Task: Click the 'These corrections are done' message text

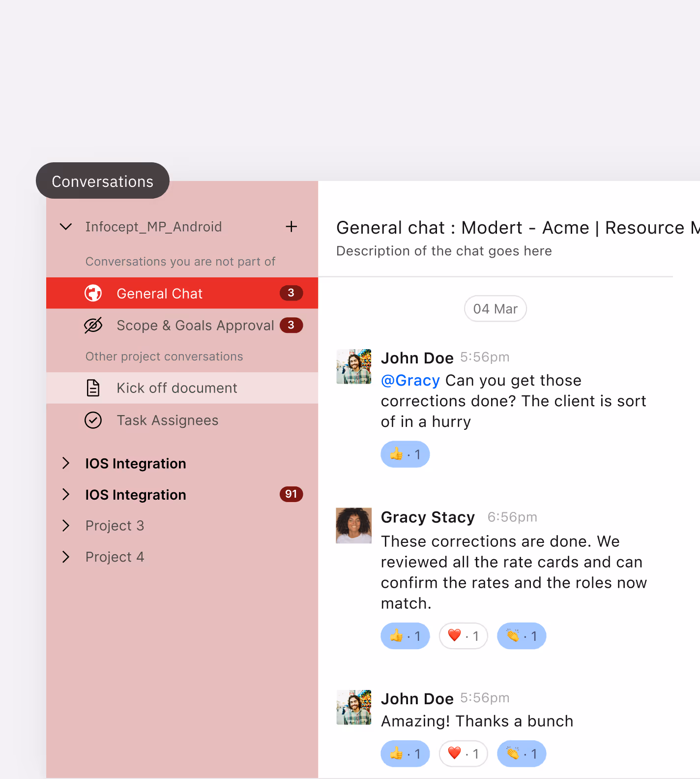Action: (514, 572)
